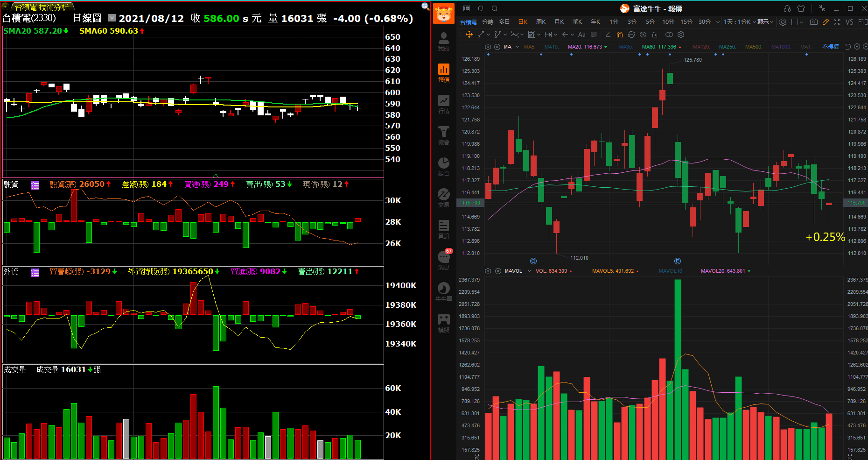
Task: Switch to 月K chart tab
Action: coord(559,22)
